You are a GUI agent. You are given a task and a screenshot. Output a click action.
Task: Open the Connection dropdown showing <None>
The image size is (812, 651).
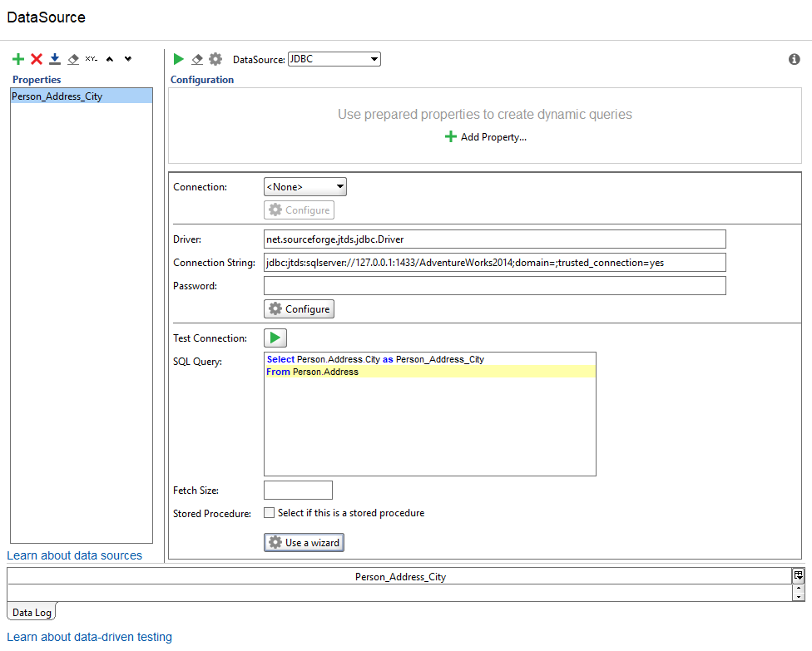305,187
